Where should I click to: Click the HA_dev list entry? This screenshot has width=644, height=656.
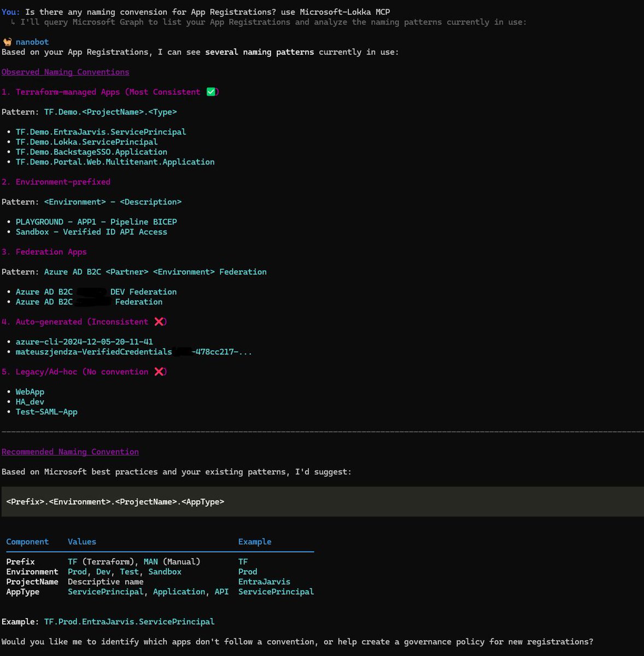[30, 402]
